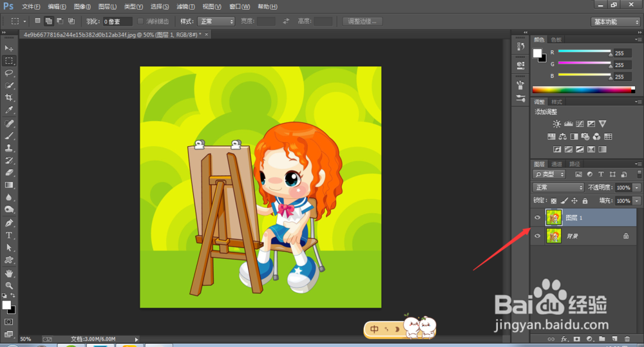Select the Path Selection tool
The height and width of the screenshot is (347, 644).
pos(8,248)
